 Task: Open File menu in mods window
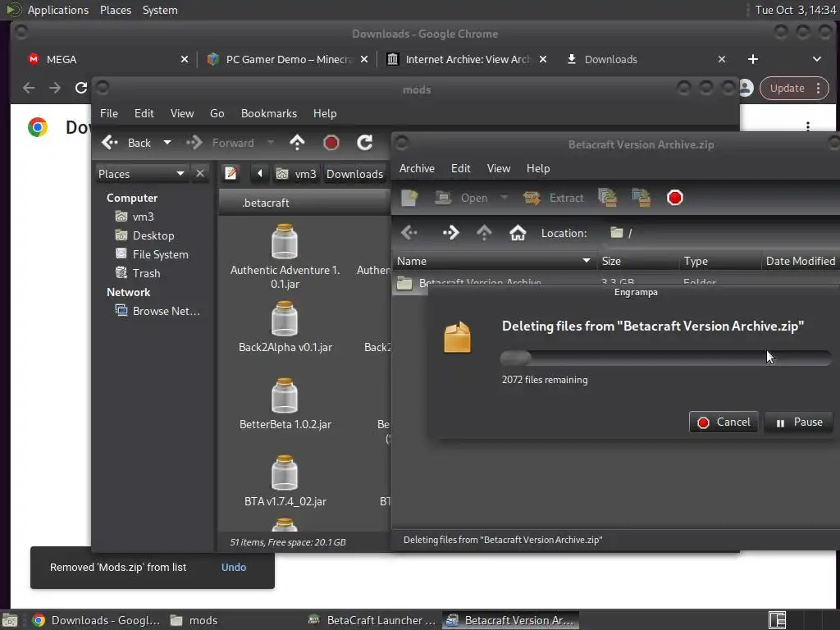(x=109, y=113)
